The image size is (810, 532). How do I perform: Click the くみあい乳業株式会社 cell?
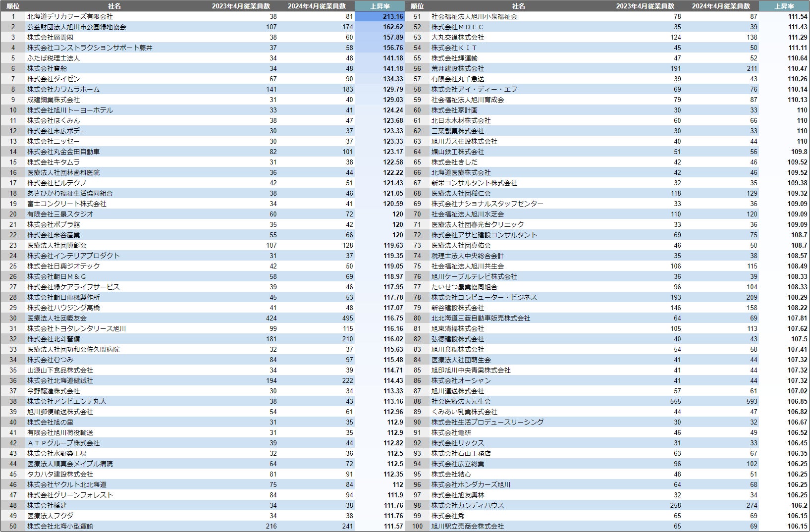[464, 412]
